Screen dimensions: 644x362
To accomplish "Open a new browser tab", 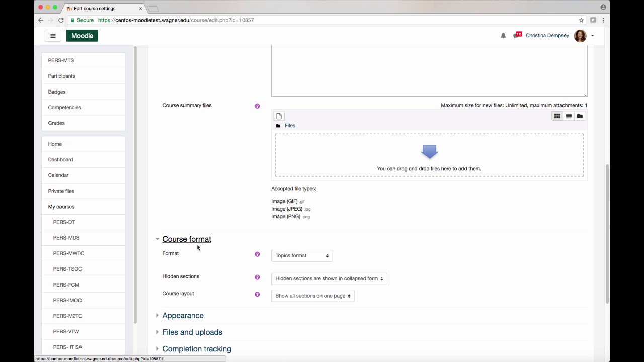I will (153, 9).
